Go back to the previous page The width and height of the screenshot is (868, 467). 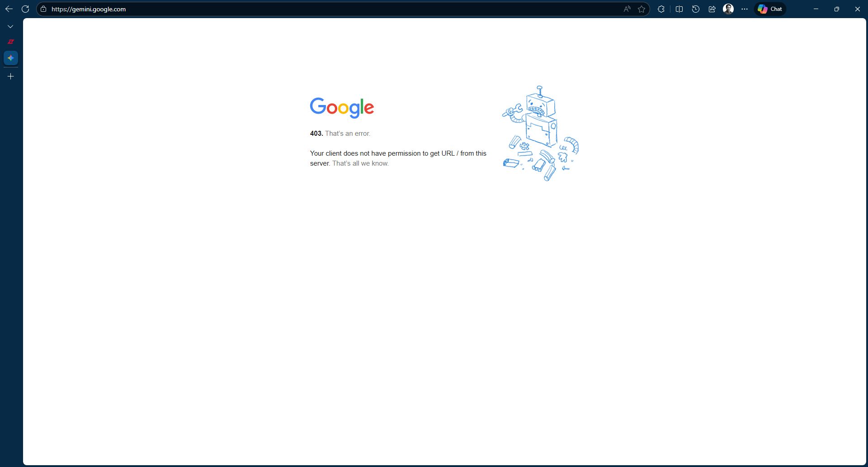[9, 9]
